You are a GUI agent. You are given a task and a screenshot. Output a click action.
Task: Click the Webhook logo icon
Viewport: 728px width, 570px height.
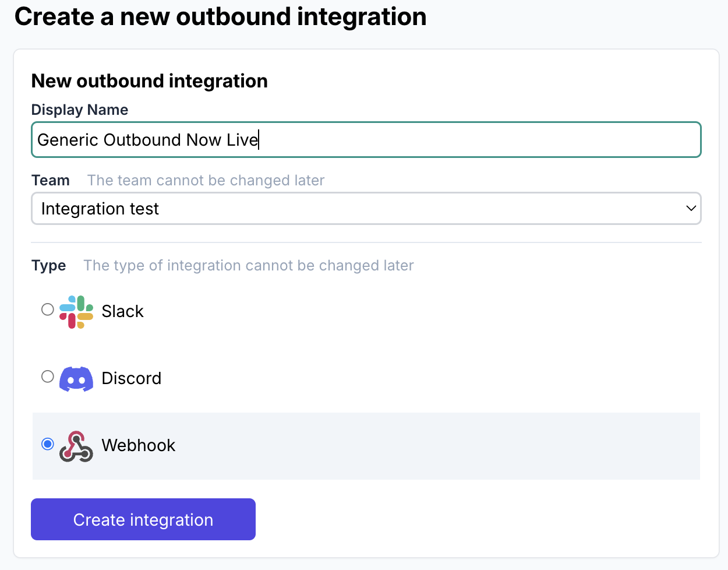[76, 446]
